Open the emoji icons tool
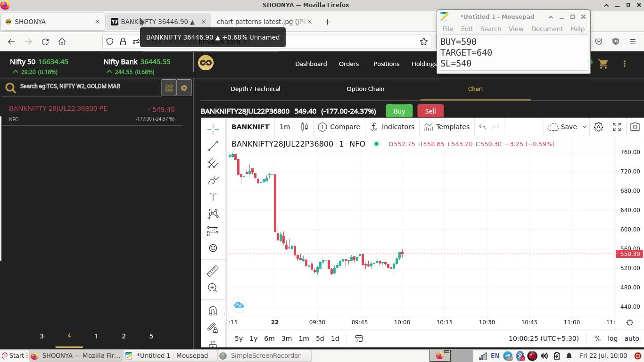This screenshot has width=644, height=362. click(213, 248)
